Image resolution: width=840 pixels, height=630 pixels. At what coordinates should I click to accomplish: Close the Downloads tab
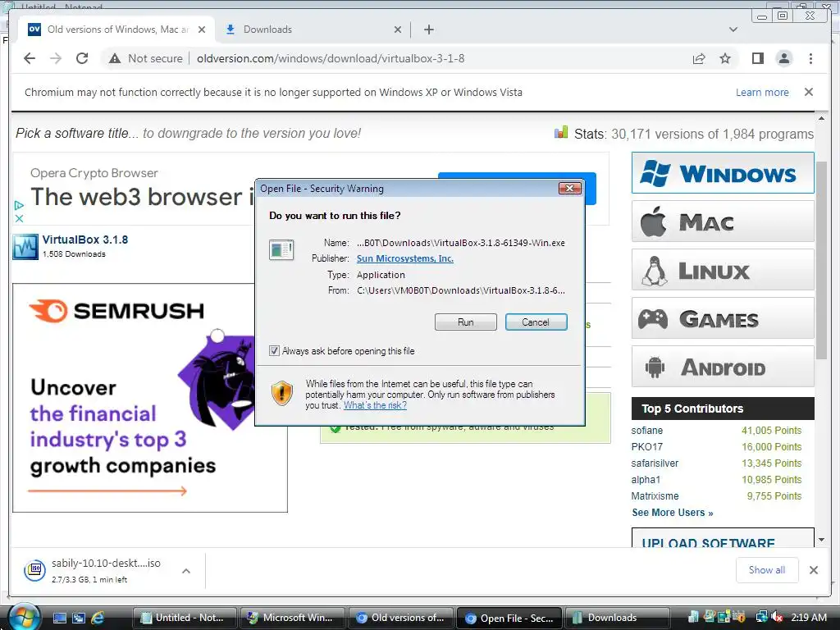398,30
